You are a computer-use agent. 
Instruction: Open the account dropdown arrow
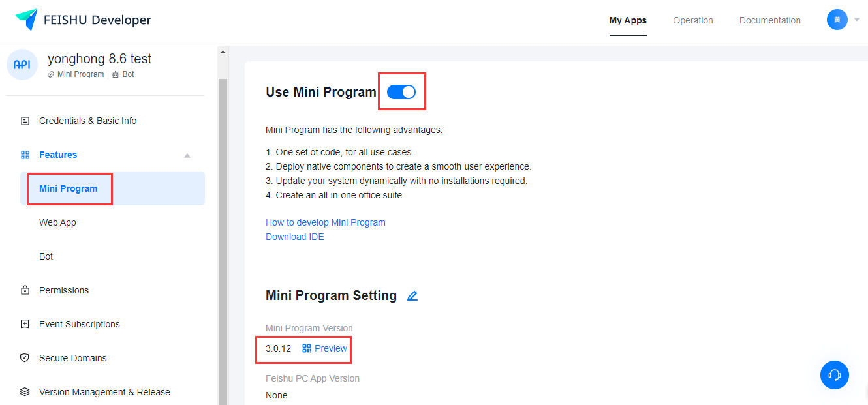[x=857, y=20]
